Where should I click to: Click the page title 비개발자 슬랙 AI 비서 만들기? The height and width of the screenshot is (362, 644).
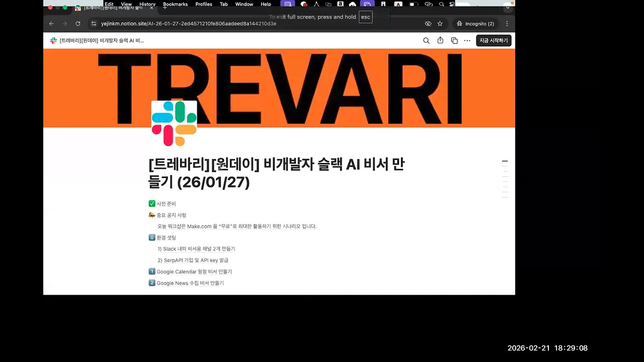click(x=277, y=173)
